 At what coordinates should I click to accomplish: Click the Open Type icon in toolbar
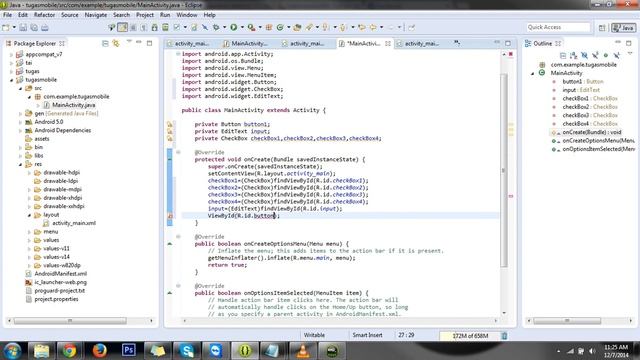pyautogui.click(x=298, y=27)
